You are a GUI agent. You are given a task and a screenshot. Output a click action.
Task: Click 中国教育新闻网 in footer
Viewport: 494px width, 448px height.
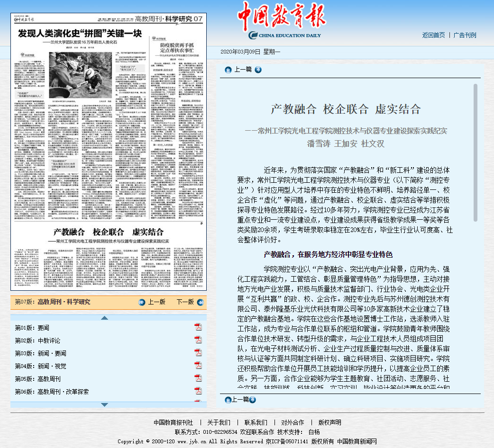click(x=357, y=441)
